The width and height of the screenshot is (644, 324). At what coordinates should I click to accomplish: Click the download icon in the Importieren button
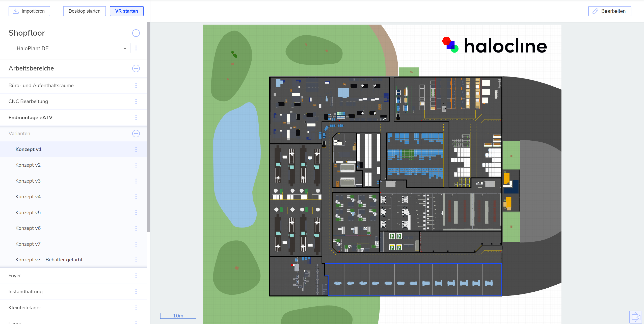16,11
